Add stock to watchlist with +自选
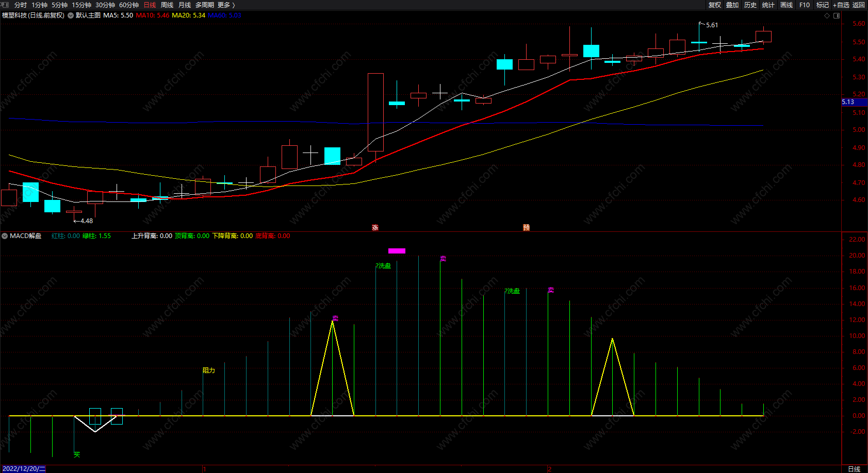 (841, 5)
